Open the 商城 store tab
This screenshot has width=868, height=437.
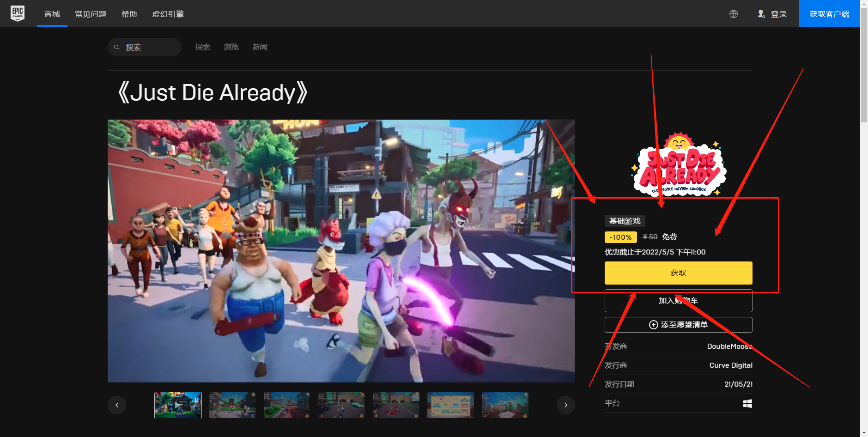52,14
